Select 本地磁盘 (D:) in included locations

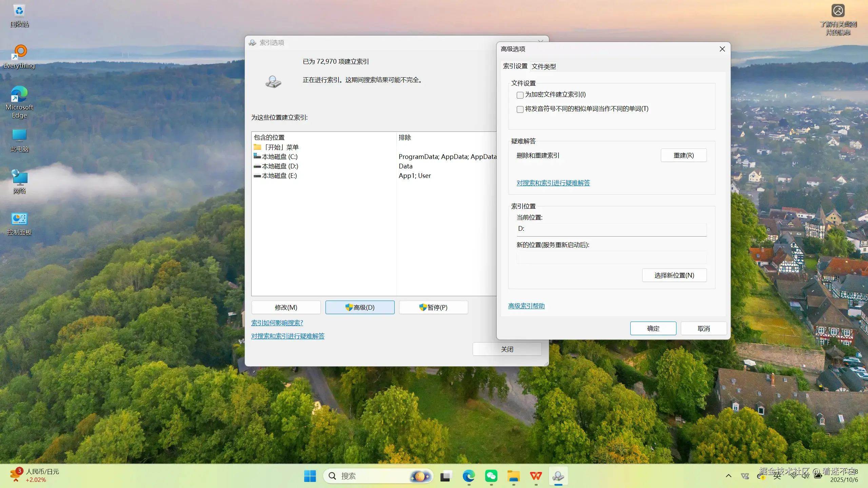280,166
